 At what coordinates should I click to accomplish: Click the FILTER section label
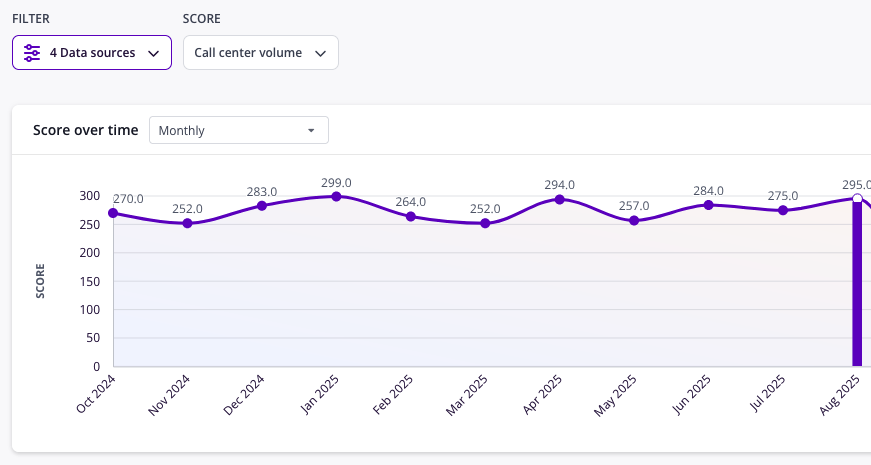(x=31, y=19)
